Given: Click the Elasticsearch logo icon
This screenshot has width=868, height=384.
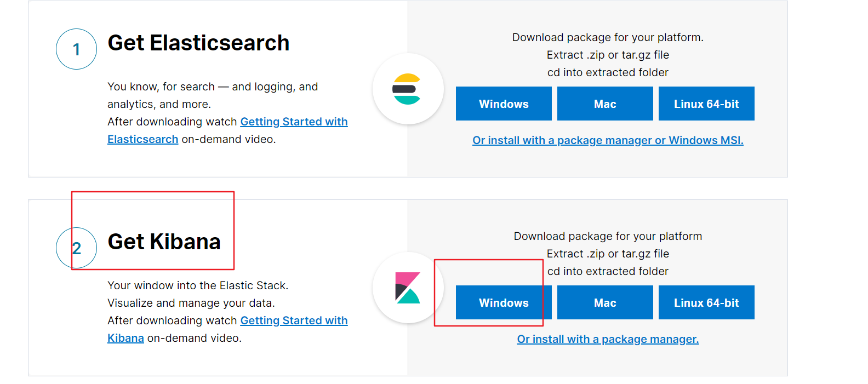Looking at the screenshot, I should tap(407, 89).
